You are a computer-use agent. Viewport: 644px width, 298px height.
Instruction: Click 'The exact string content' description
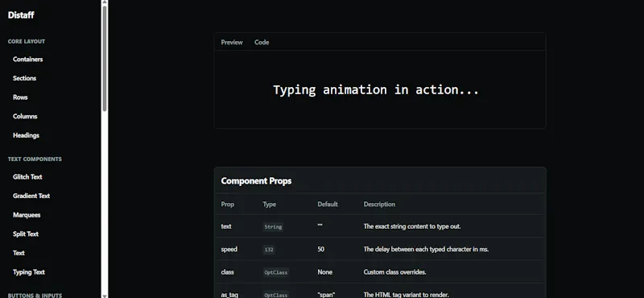[x=412, y=226]
